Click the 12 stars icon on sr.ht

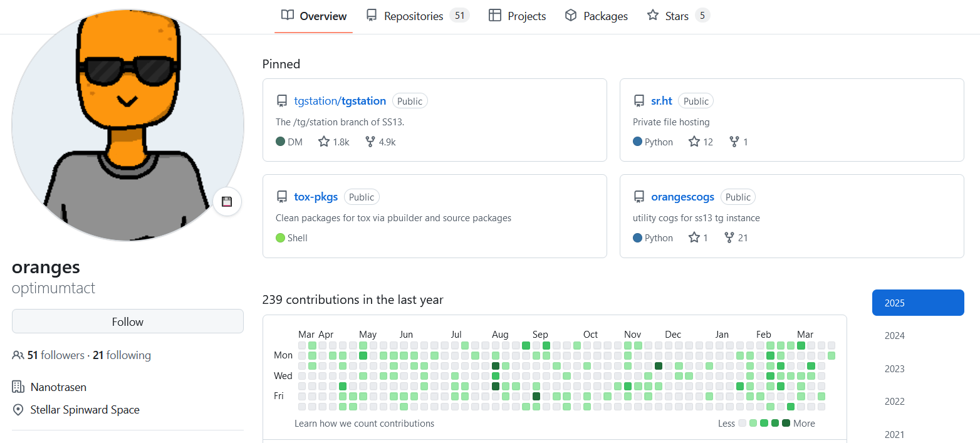(694, 142)
